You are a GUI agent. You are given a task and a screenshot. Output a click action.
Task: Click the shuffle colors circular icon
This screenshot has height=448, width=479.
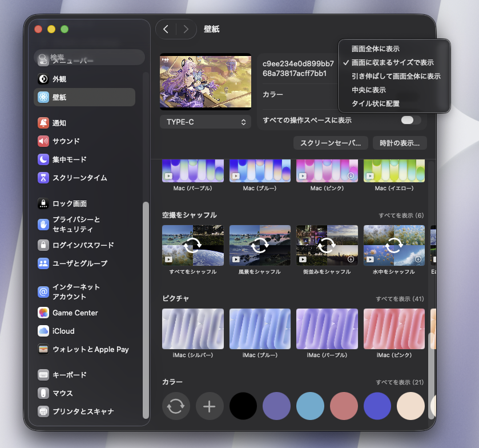176,406
